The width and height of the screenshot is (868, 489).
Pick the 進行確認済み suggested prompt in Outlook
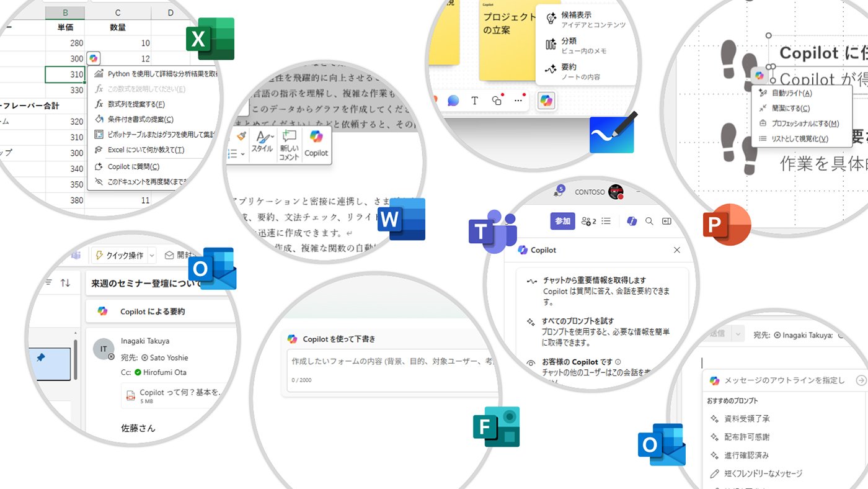(x=746, y=455)
